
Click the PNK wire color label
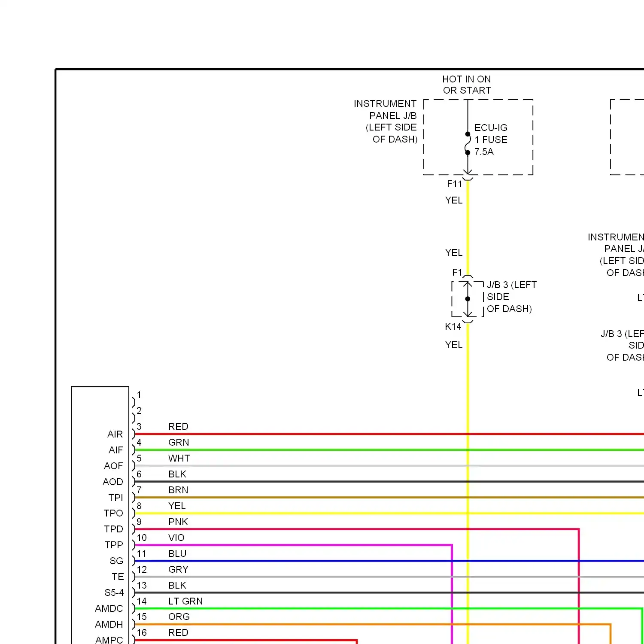(x=178, y=522)
